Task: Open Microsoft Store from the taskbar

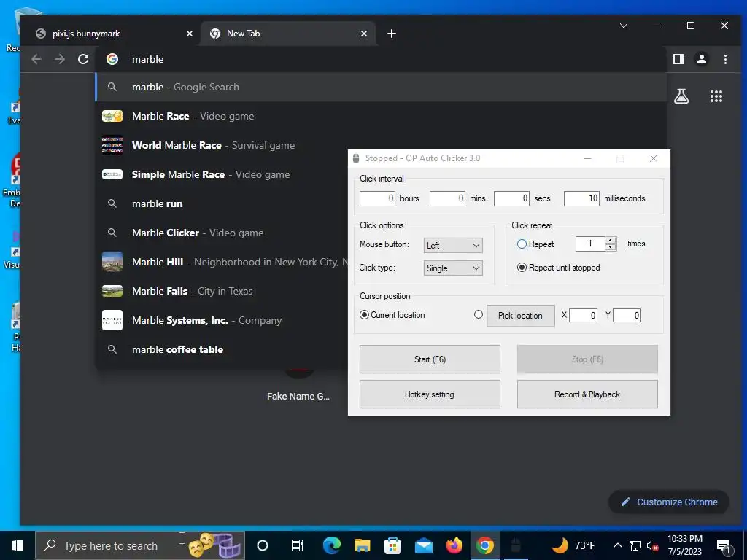Action: click(392, 545)
